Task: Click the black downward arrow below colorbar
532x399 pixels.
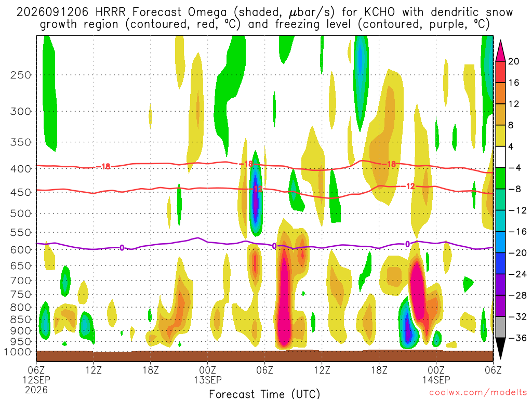Action: tap(500, 348)
